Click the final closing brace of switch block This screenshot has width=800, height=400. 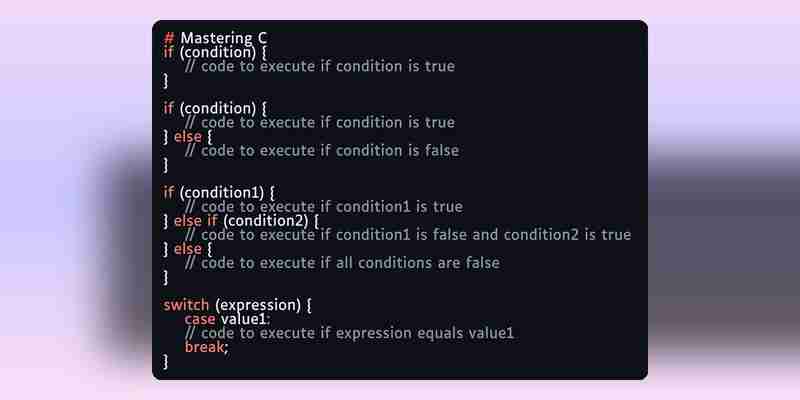click(x=165, y=362)
